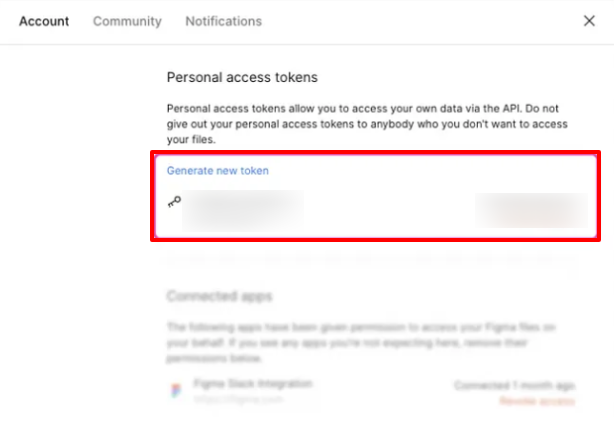The image size is (614, 427).
Task: Click the Figma logo icon under Connected apps
Action: (176, 391)
